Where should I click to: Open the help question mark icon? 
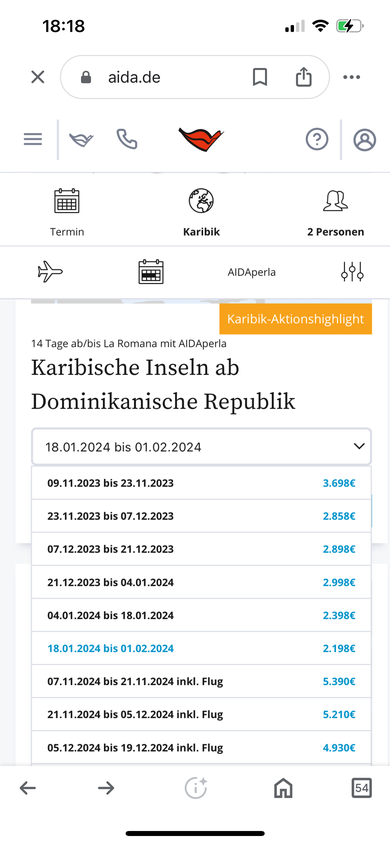[317, 139]
